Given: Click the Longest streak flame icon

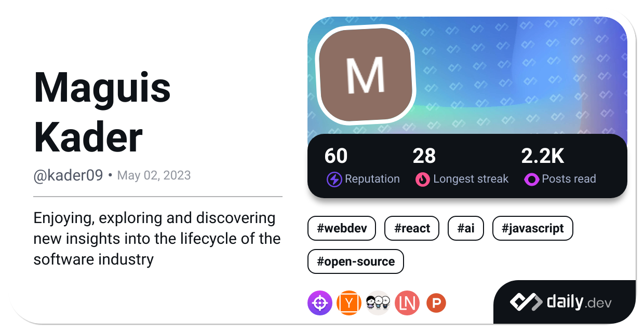Looking at the screenshot, I should coord(423,179).
